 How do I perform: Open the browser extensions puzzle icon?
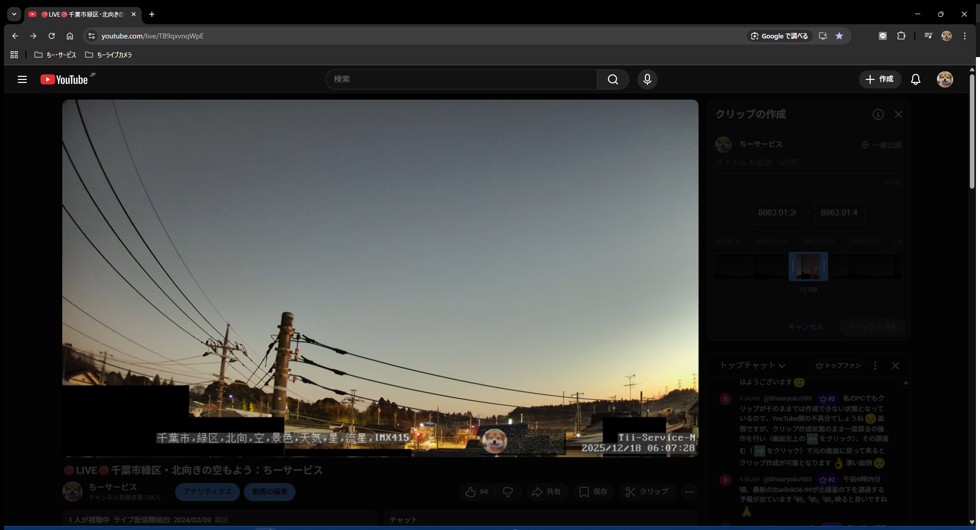(901, 36)
